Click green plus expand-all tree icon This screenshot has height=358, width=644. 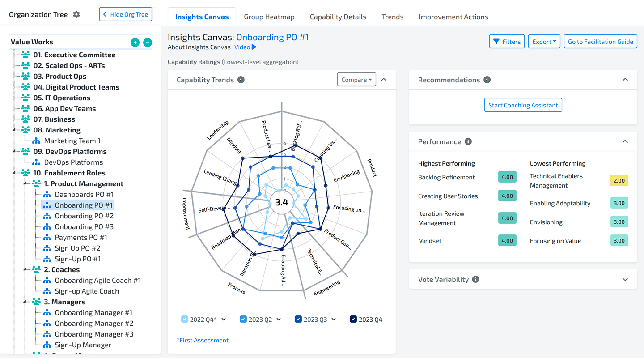(135, 43)
